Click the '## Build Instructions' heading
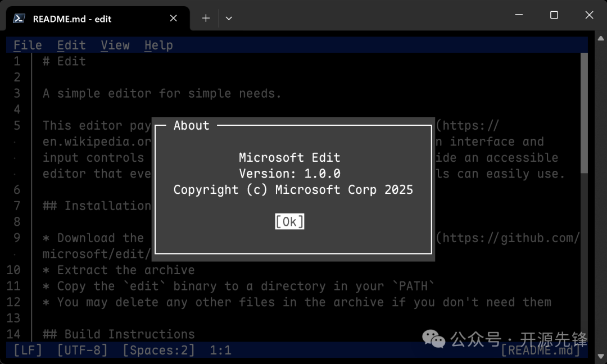607x364 pixels. (x=119, y=334)
